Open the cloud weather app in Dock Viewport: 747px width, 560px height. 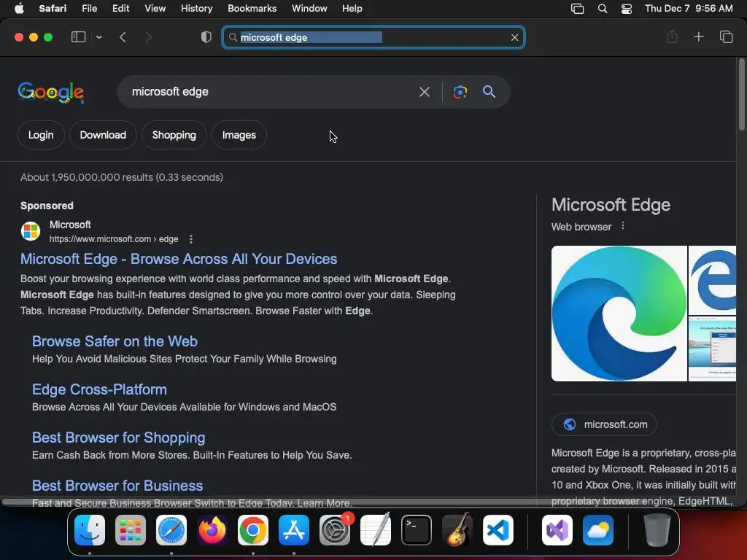tap(598, 530)
